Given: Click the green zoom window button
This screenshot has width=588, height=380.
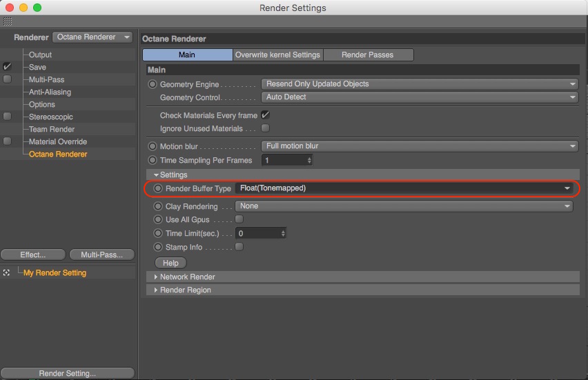Looking at the screenshot, I should click(37, 8).
